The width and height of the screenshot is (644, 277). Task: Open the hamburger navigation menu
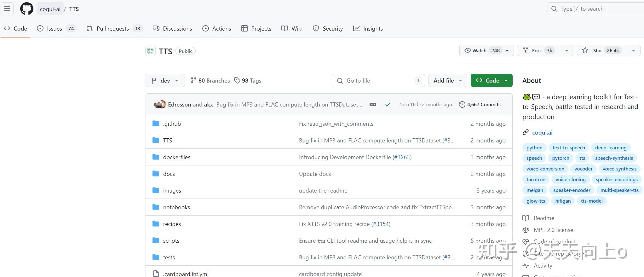7,9
